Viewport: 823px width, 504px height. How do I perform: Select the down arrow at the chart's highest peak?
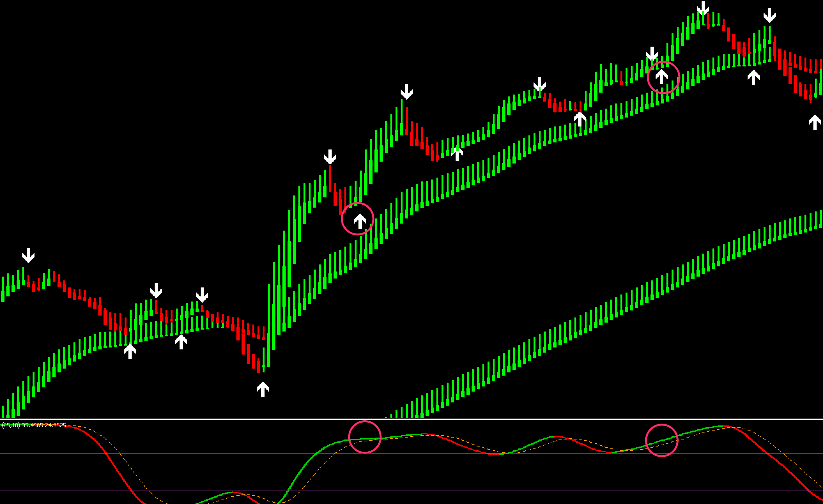[703, 8]
